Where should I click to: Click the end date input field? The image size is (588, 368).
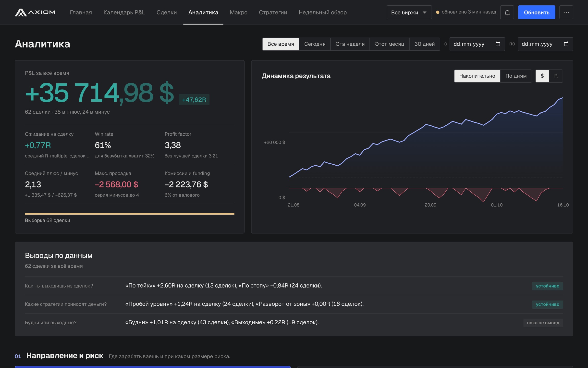click(545, 44)
